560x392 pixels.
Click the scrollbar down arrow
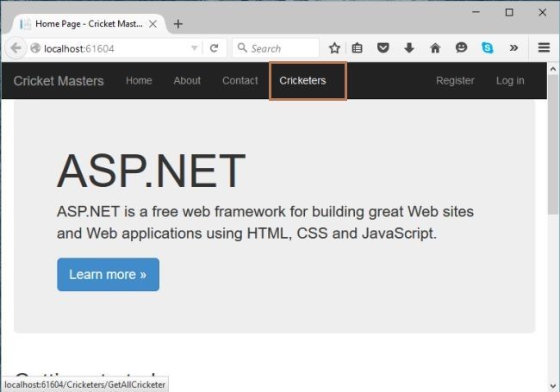click(x=553, y=386)
